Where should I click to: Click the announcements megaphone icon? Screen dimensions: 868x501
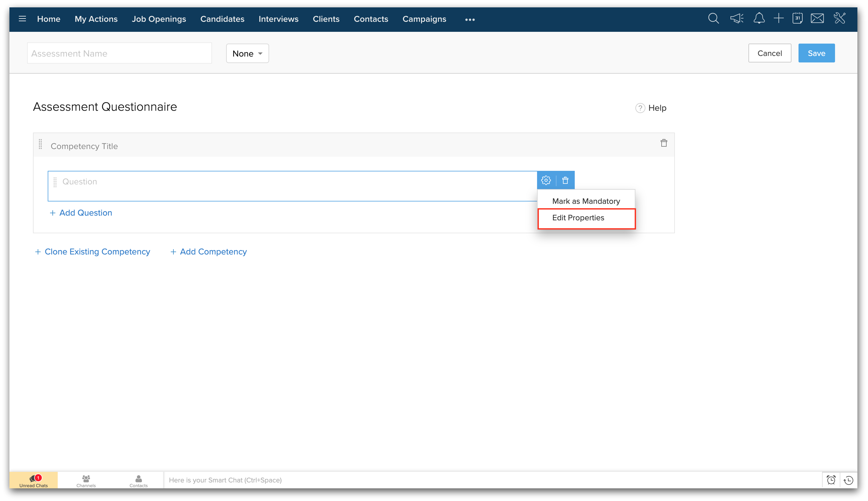point(737,19)
